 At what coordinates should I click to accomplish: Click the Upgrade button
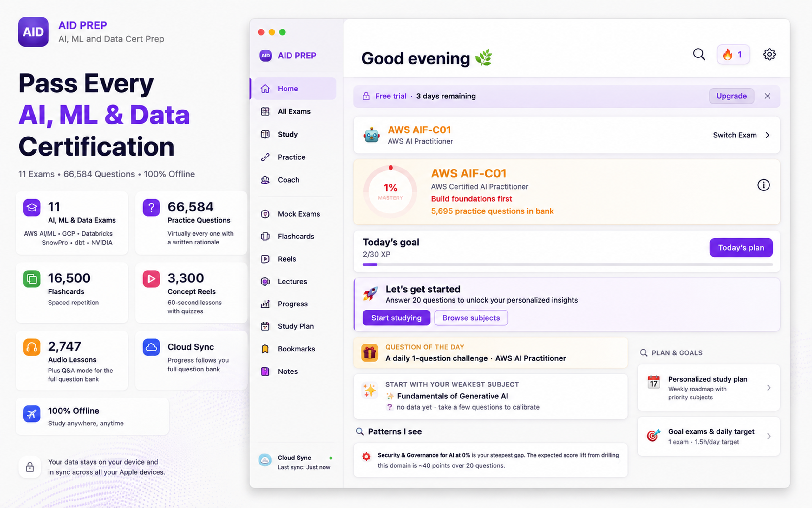[x=731, y=96]
